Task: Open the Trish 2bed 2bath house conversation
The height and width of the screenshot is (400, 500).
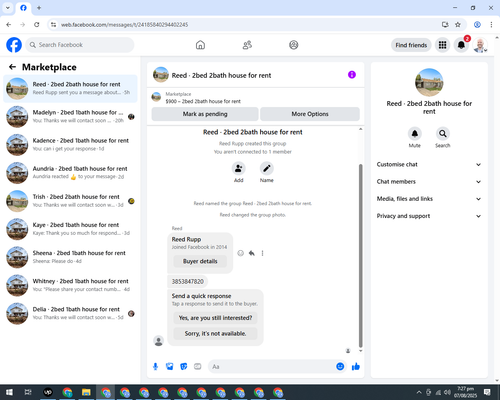Action: pos(70,201)
